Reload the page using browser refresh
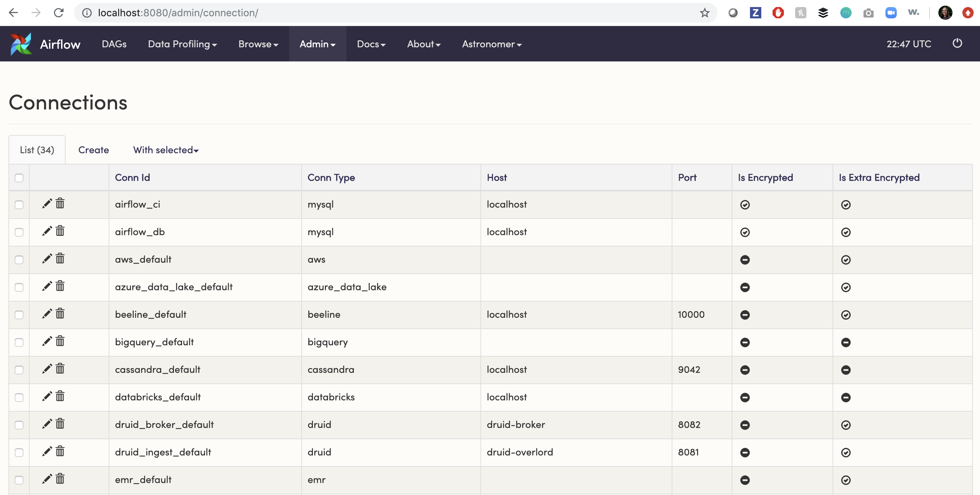Image resolution: width=980 pixels, height=495 pixels. (x=59, y=13)
